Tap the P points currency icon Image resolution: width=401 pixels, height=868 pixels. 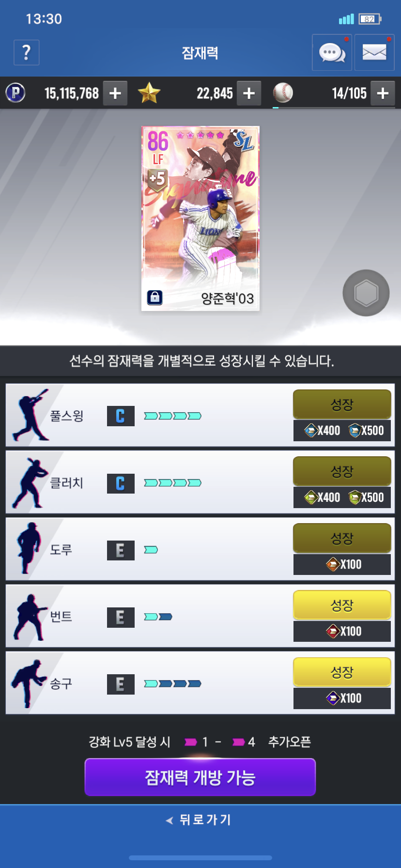(15, 93)
